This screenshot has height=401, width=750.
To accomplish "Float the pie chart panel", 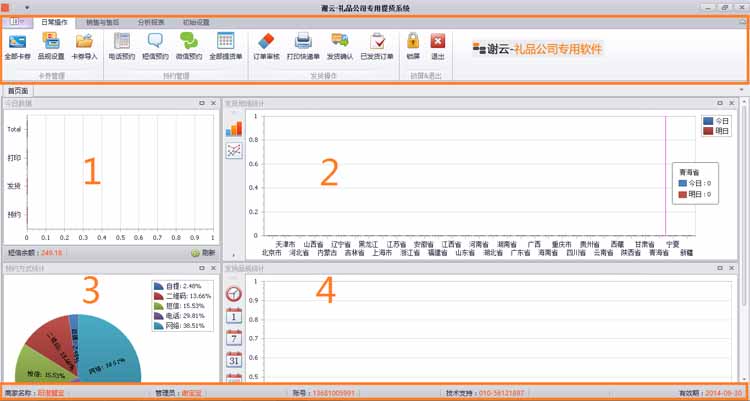I will click(x=201, y=268).
